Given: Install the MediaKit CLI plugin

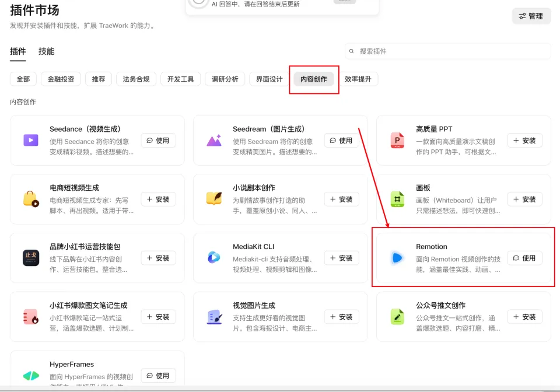Looking at the screenshot, I should click(x=341, y=258).
